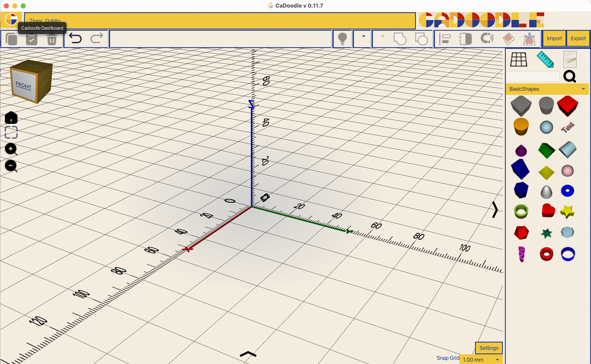Click the zoom in magnifier icon
591x364 pixels.
pos(11,149)
